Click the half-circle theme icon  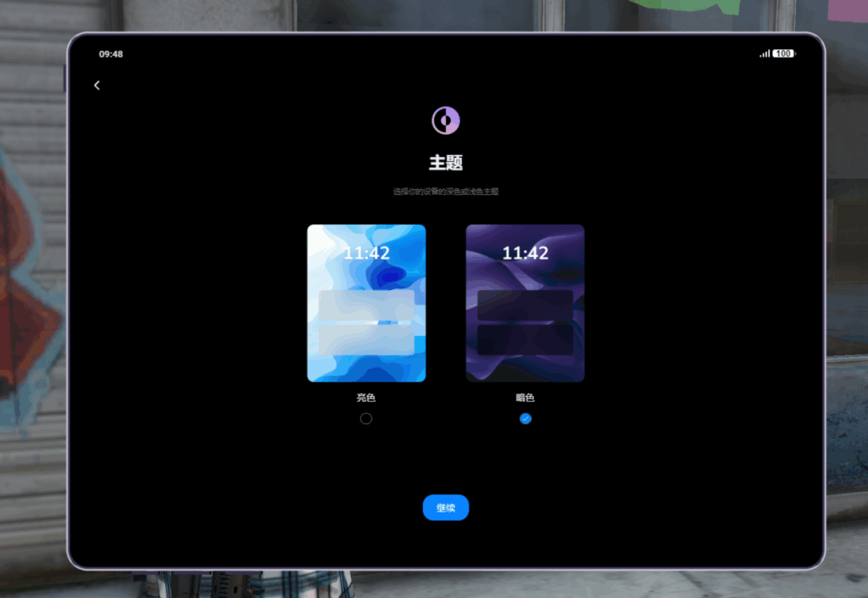(446, 120)
